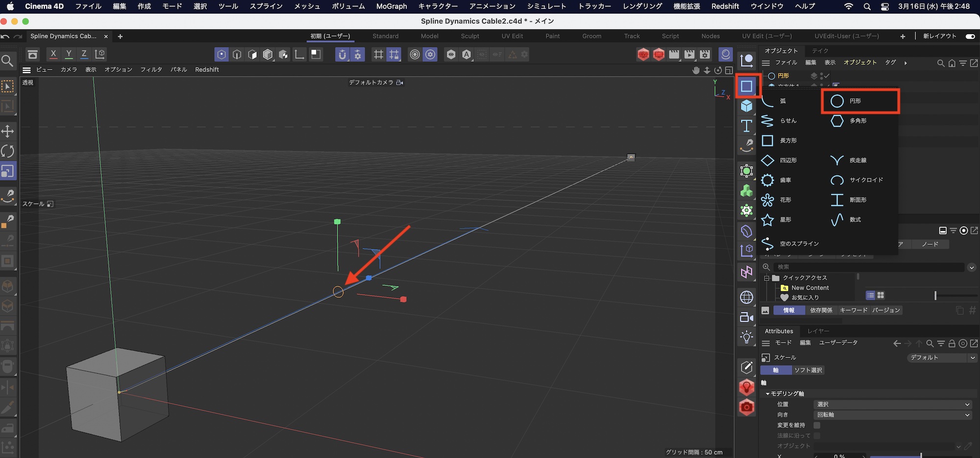Open the 向き dropdown set to 回転軸
This screenshot has width=980, height=458.
click(892, 415)
